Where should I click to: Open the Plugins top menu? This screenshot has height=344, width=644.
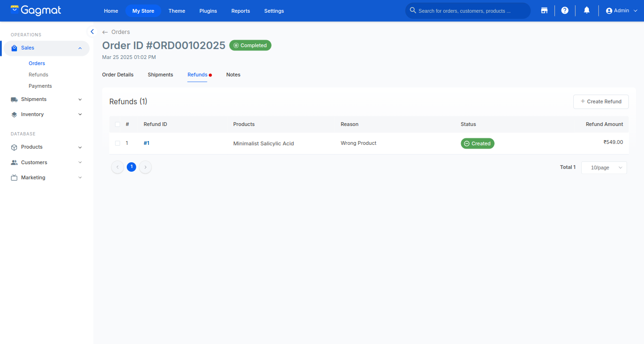pyautogui.click(x=208, y=11)
